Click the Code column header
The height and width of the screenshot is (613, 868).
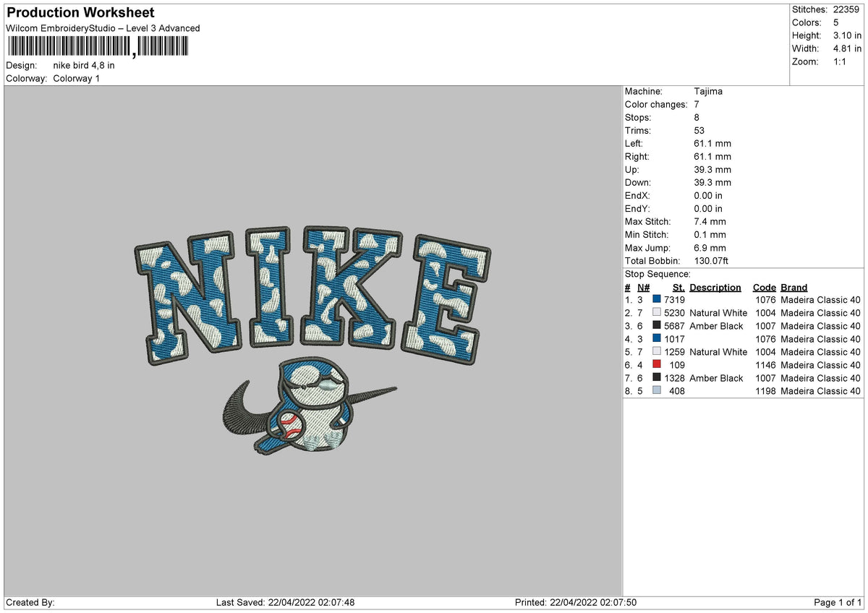click(765, 287)
